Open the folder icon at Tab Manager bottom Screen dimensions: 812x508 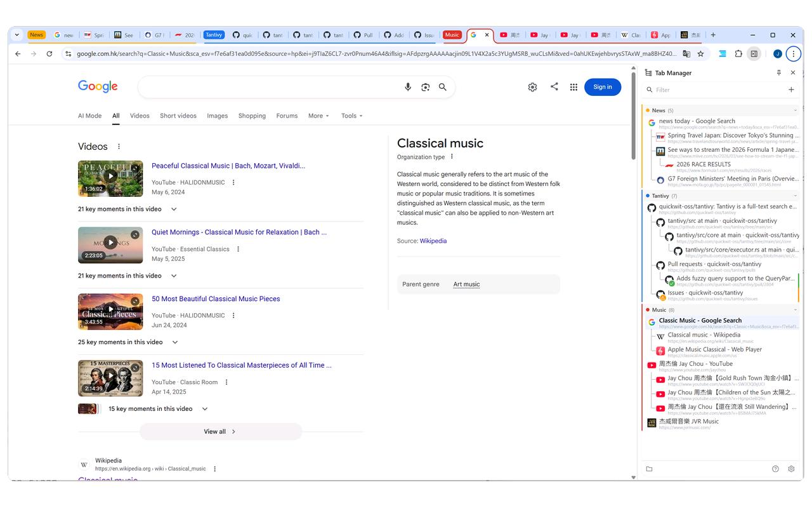(x=649, y=469)
